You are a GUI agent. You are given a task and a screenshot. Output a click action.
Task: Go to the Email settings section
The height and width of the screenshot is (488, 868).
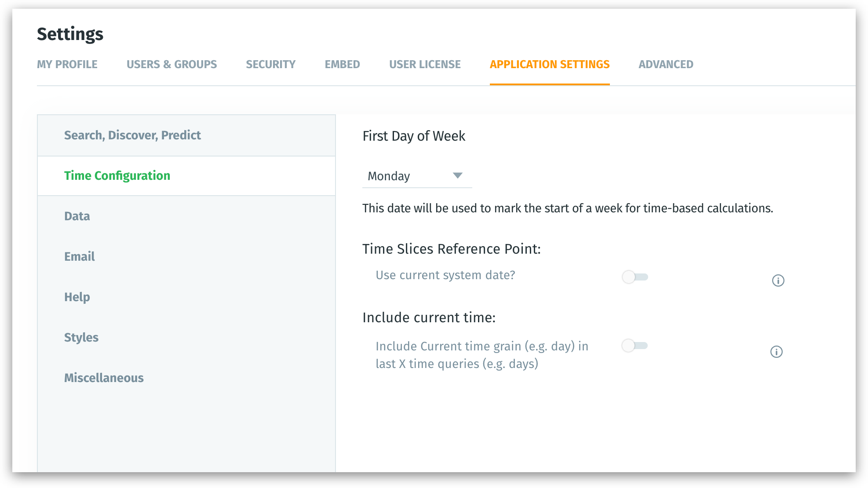tap(79, 256)
